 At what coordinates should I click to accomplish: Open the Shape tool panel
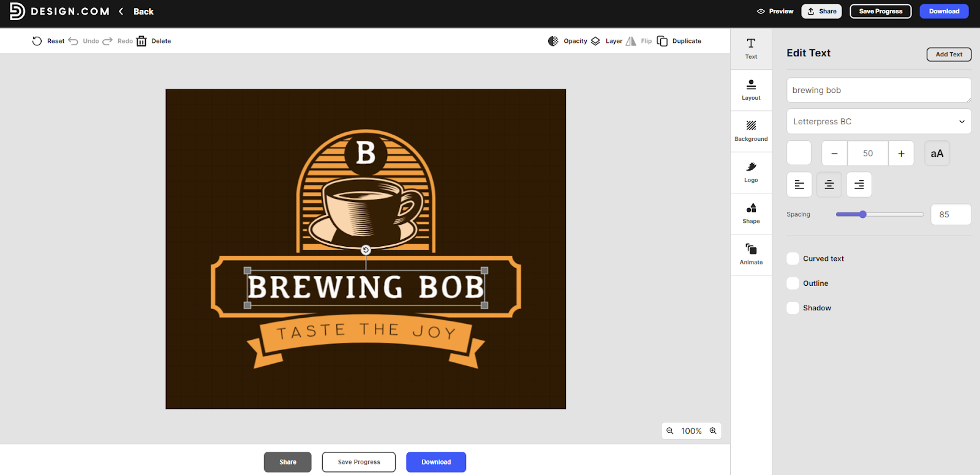751,214
